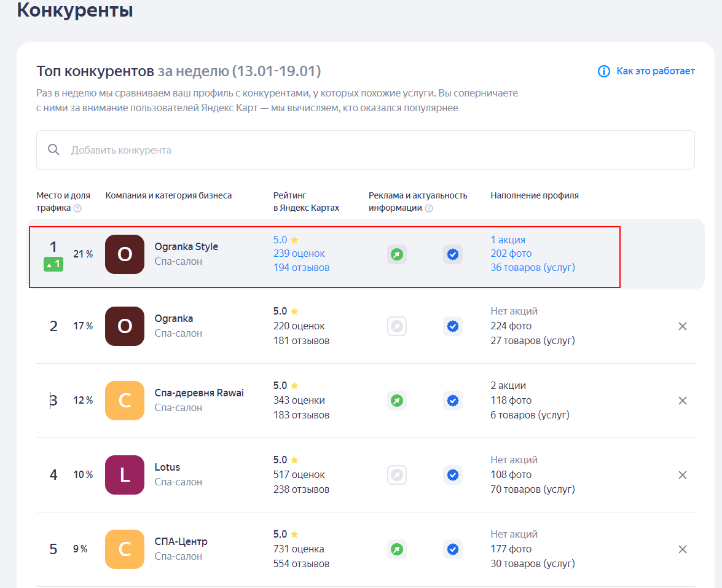Click the 'Конкуренты' page title
Screen dimensions: 722x588
[75, 10]
